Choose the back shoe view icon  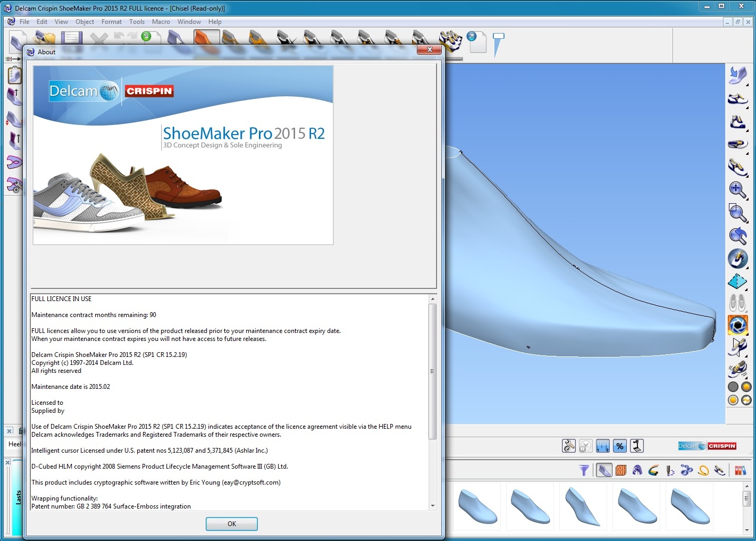(x=738, y=122)
